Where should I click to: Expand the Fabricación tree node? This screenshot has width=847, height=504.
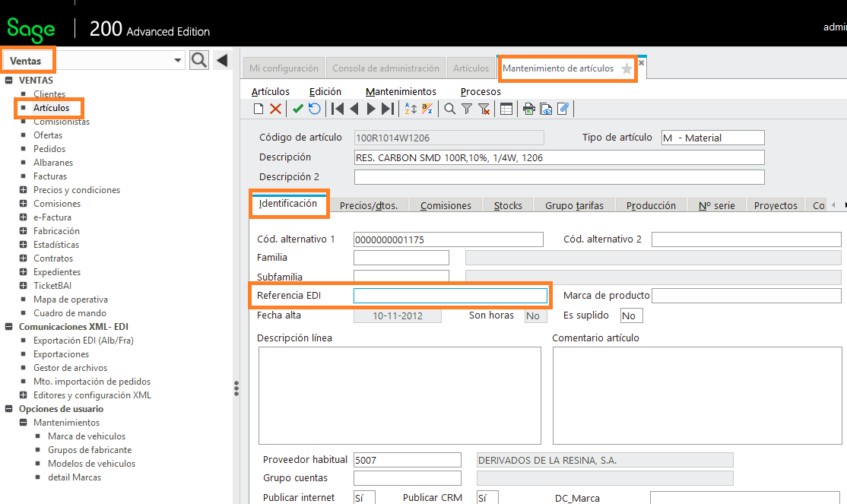(24, 230)
